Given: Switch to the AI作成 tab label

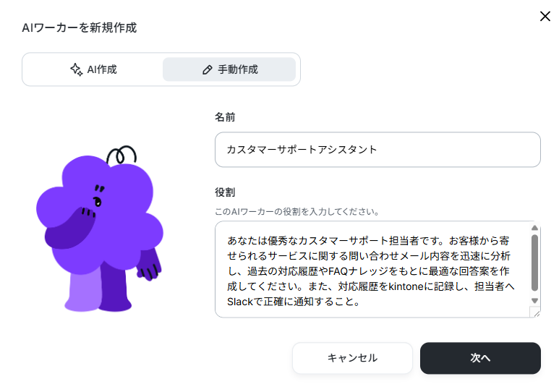Looking at the screenshot, I should (102, 69).
